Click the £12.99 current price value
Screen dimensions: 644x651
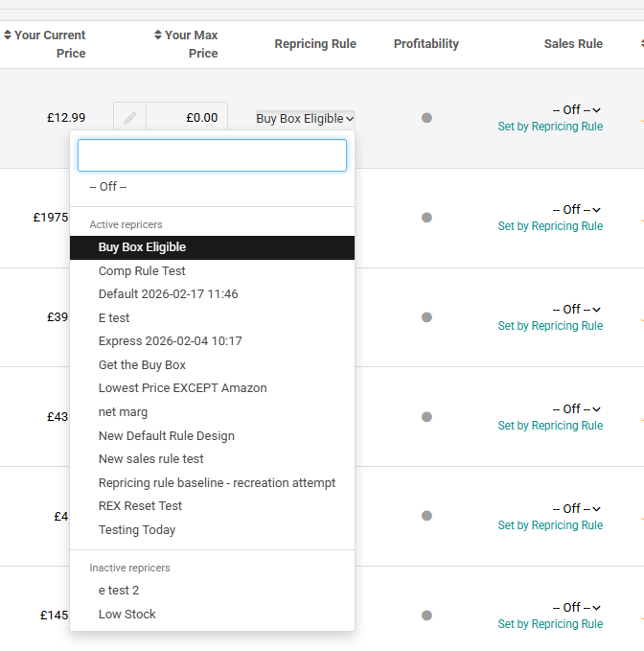click(66, 118)
